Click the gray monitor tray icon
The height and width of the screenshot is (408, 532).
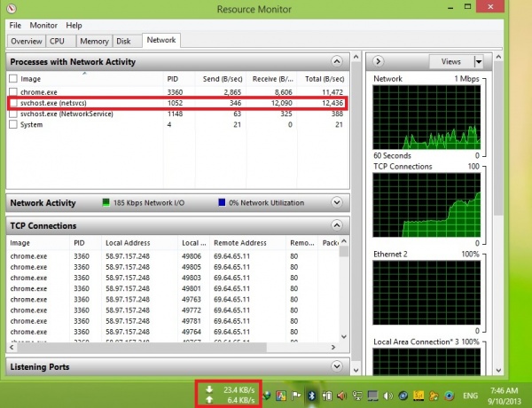coord(372,396)
